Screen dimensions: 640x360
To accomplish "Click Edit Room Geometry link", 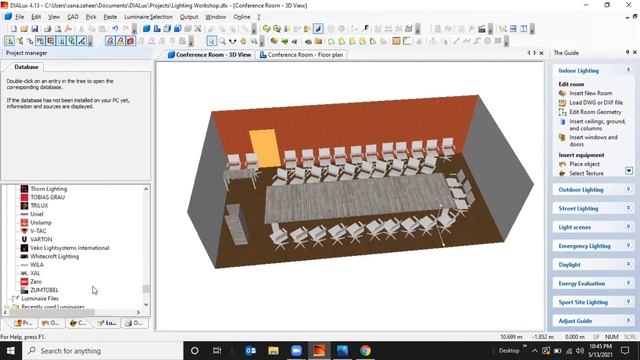I will pyautogui.click(x=595, y=112).
